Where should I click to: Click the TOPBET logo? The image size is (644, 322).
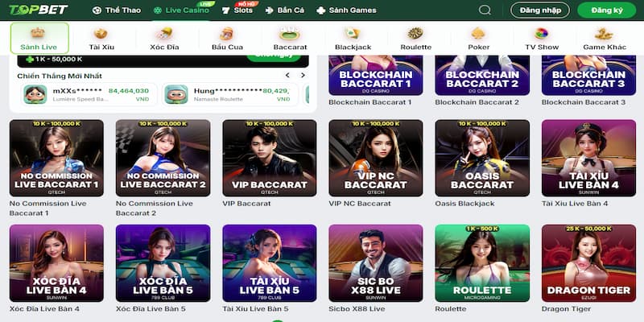38,10
